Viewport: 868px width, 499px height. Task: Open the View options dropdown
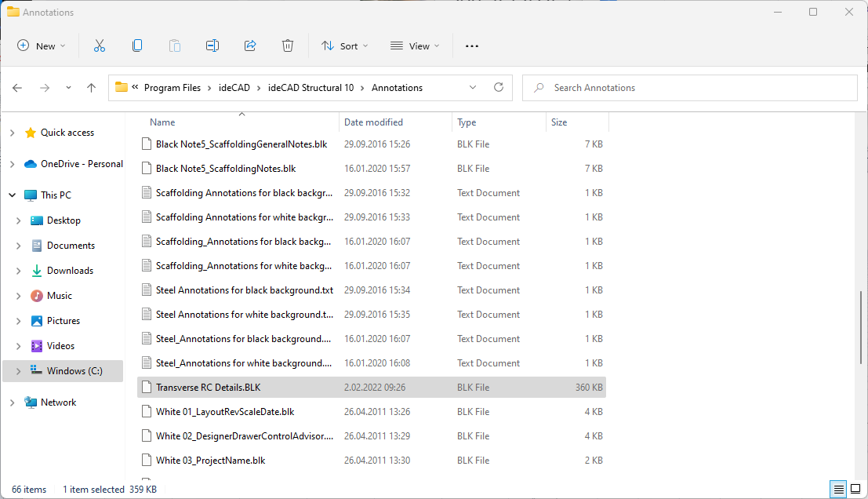coord(415,46)
